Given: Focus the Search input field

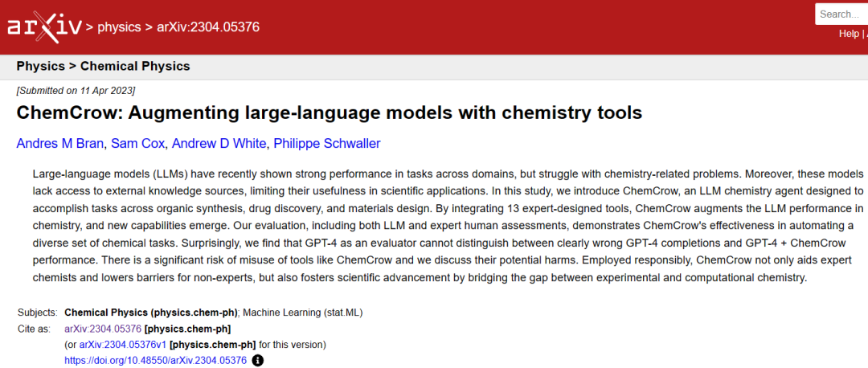Looking at the screenshot, I should click(x=842, y=14).
